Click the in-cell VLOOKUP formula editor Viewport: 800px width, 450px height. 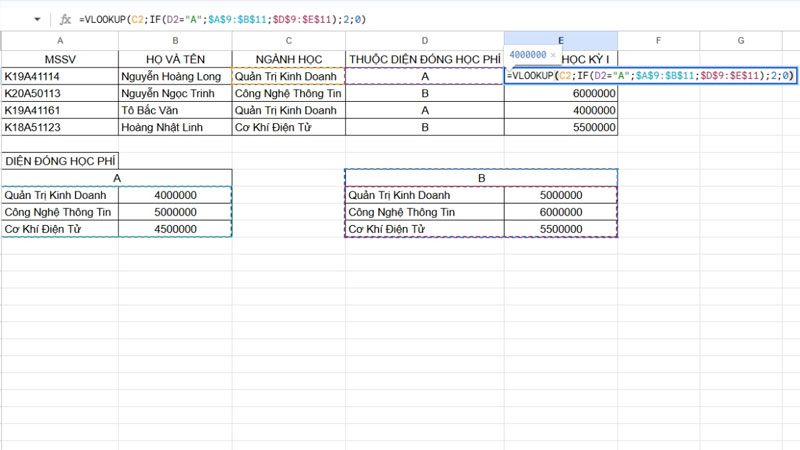click(651, 76)
